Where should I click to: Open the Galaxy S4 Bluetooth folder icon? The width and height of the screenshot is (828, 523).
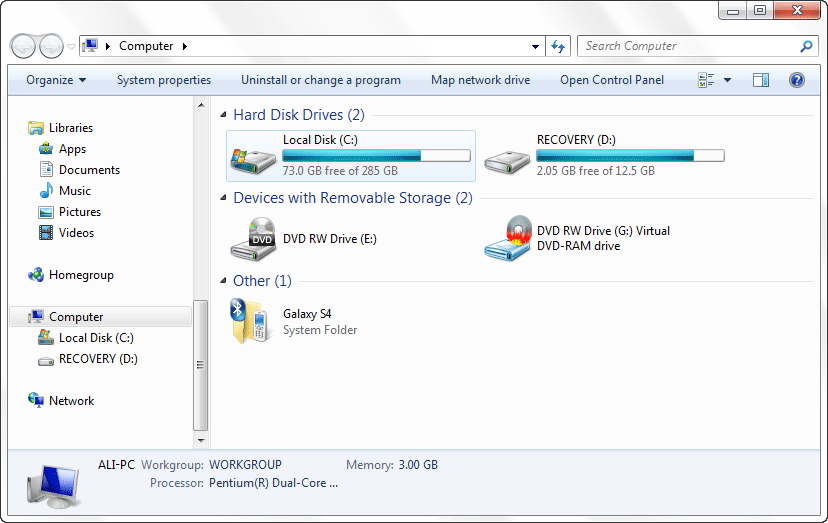[251, 321]
